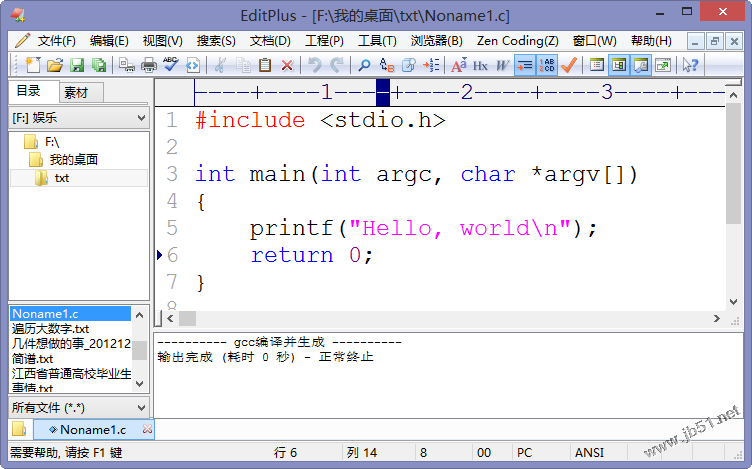Viewport: 752px width, 469px height.
Task: Open the 文件(F) menu
Action: (57, 41)
